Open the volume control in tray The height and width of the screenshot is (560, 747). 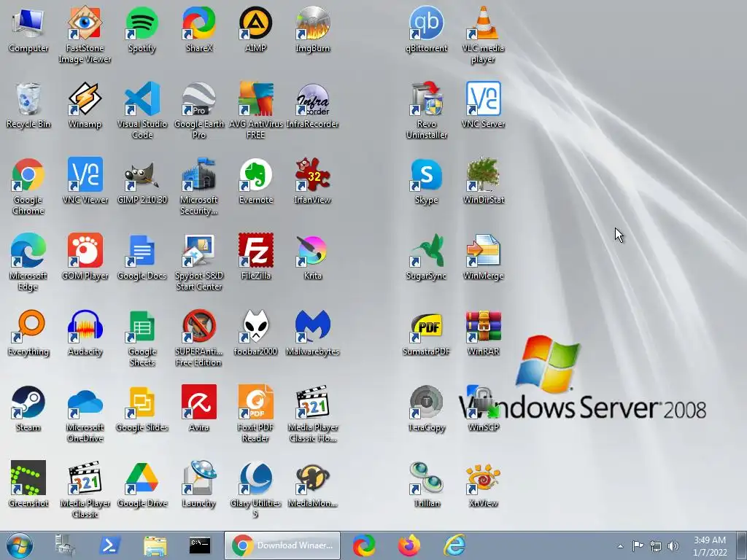point(673,546)
